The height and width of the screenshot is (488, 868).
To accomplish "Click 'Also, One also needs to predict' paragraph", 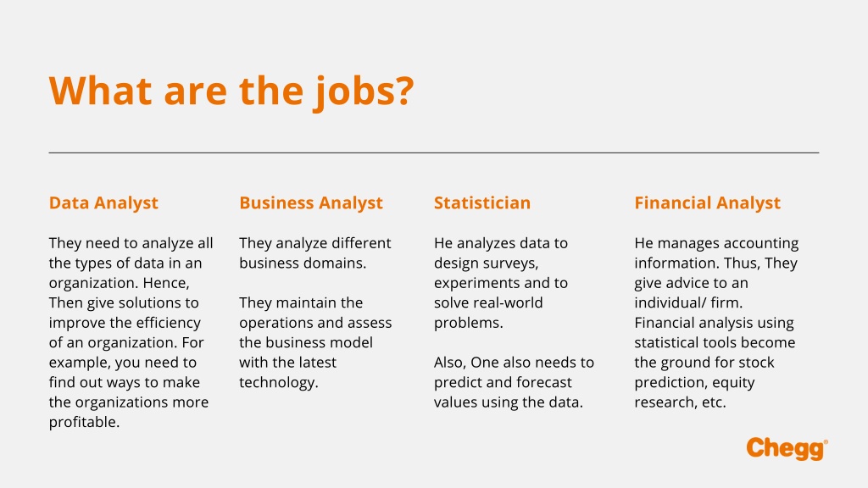I will pyautogui.click(x=514, y=382).
